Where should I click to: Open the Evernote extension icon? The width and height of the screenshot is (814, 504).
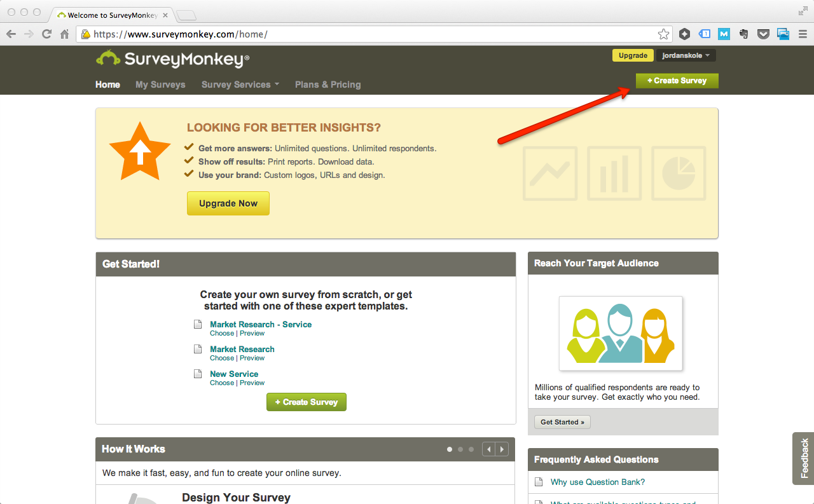(743, 34)
